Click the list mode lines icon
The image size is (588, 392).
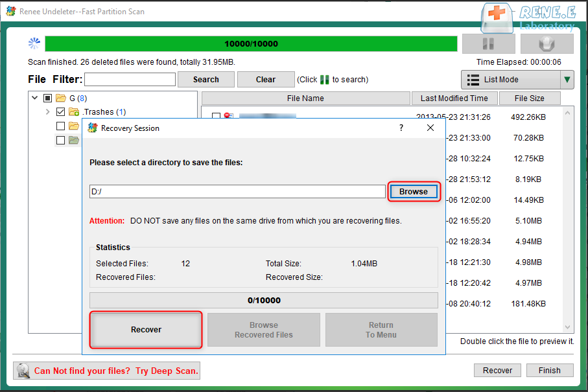tap(473, 80)
